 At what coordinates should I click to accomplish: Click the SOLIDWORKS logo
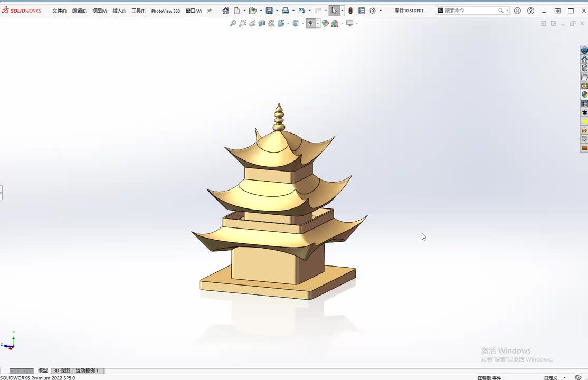pyautogui.click(x=21, y=11)
